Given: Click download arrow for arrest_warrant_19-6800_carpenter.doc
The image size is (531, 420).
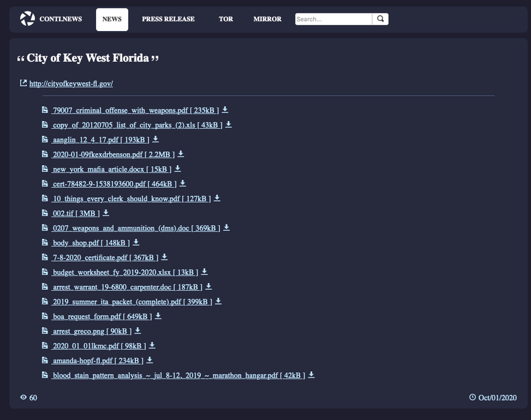Looking at the screenshot, I should point(208,286).
